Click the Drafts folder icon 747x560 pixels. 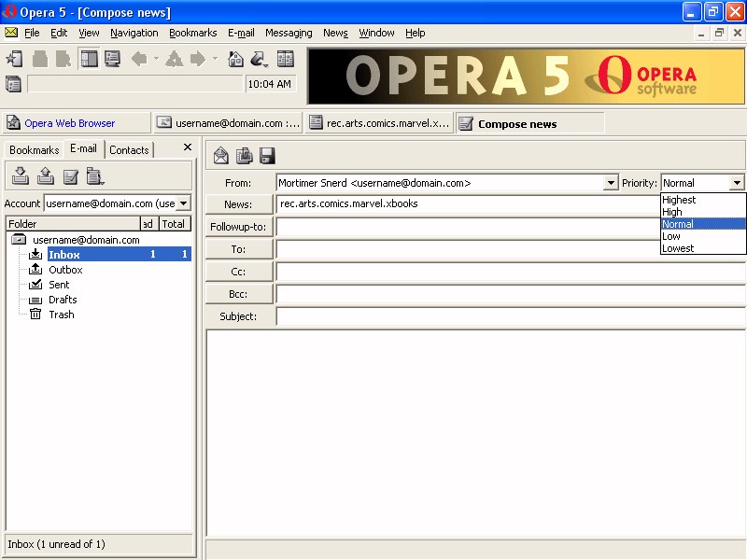point(35,300)
